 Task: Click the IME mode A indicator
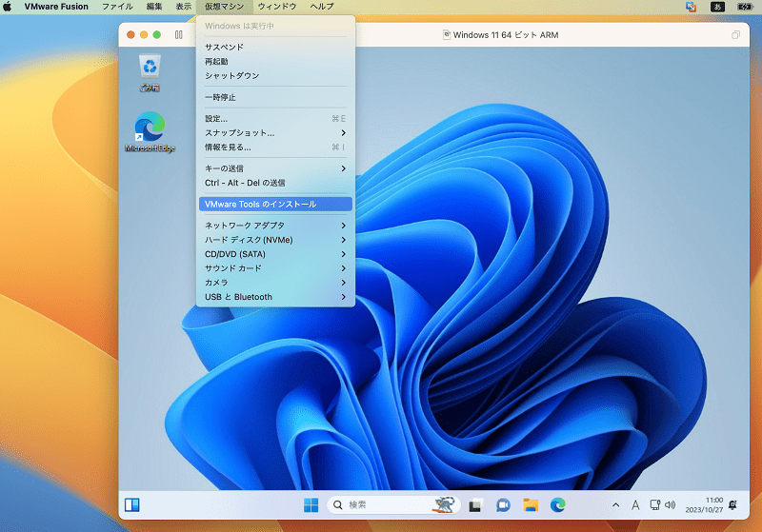tap(635, 505)
